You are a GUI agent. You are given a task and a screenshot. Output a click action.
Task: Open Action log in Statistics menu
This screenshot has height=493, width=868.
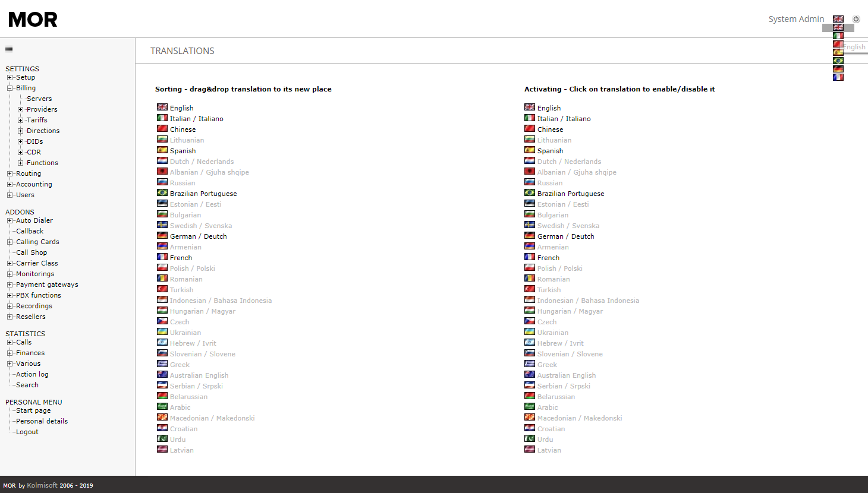[32, 374]
